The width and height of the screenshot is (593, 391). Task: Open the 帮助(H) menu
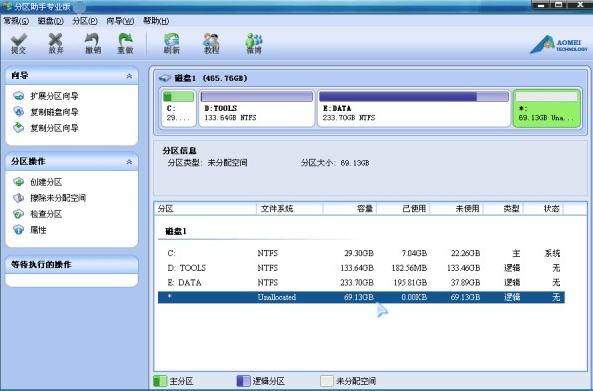[156, 21]
